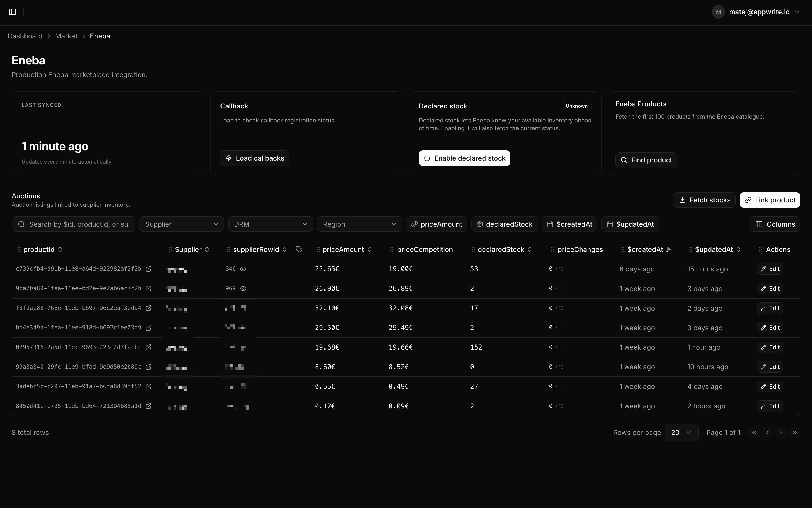Sort by $createdAt column icon
This screenshot has height=508, width=812.
(x=668, y=249)
